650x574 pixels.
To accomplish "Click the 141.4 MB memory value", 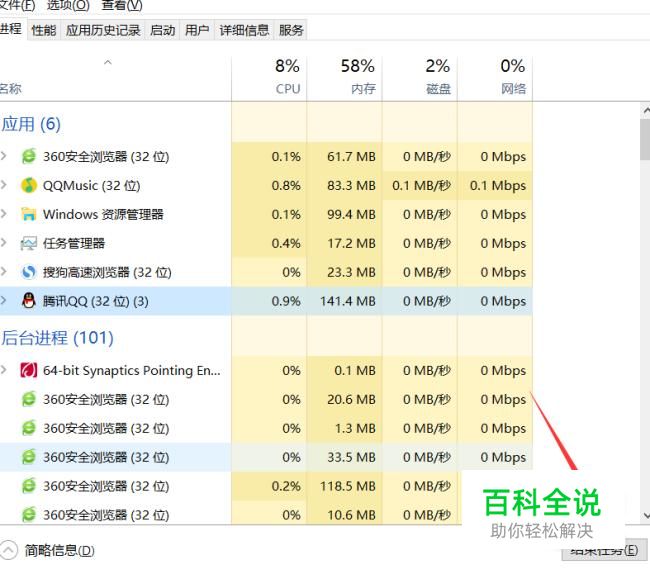I will 347,301.
